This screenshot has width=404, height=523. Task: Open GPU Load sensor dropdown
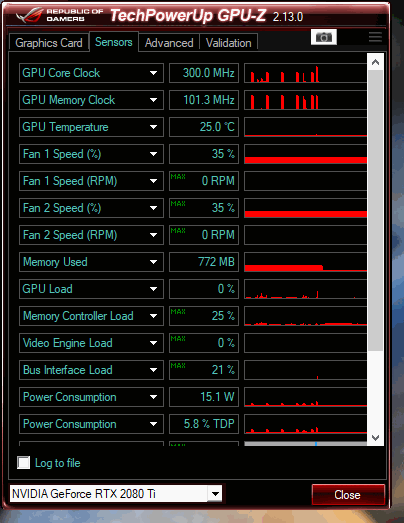(x=153, y=289)
